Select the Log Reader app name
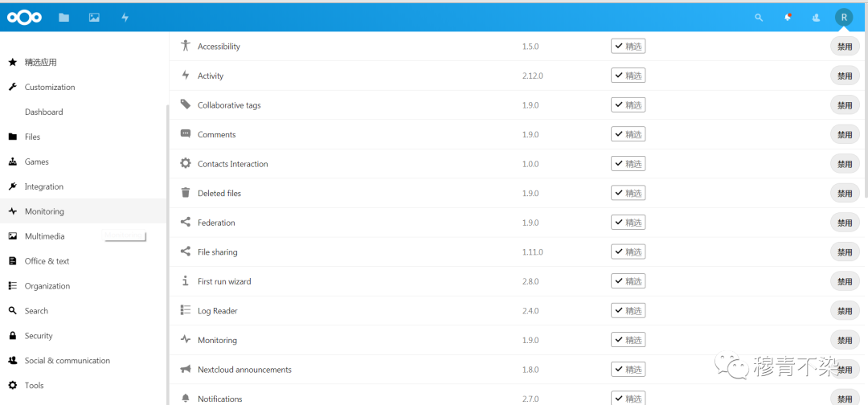The image size is (868, 405). coord(218,311)
